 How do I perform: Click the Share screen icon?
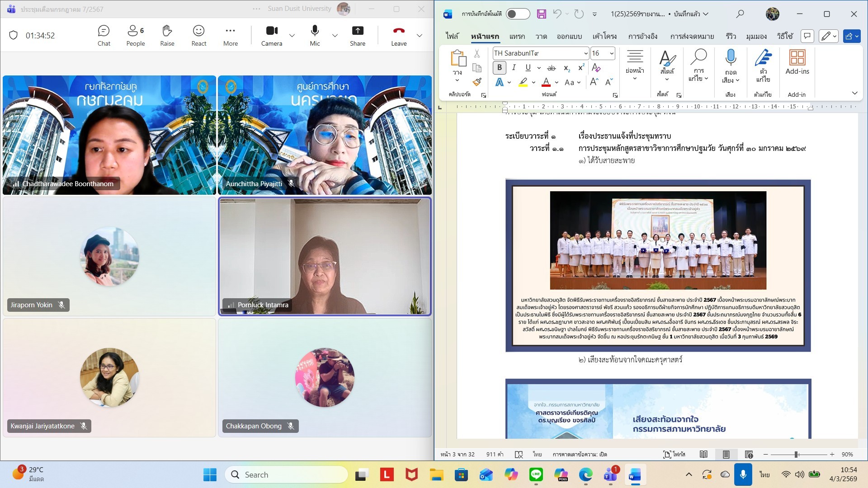point(357,36)
